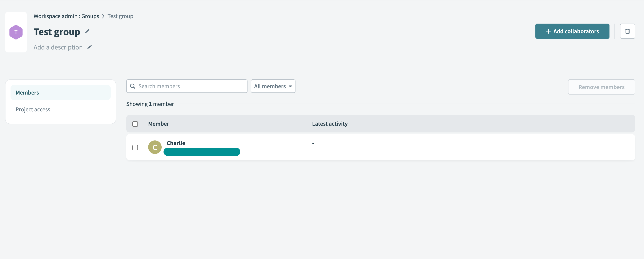Go to Workspace admin : Groups breadcrumb

tap(66, 16)
